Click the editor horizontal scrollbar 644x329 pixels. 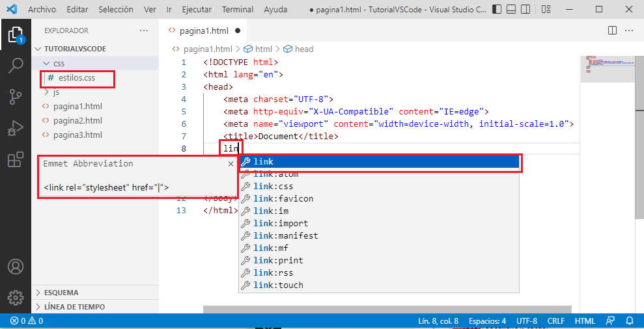coord(387,309)
